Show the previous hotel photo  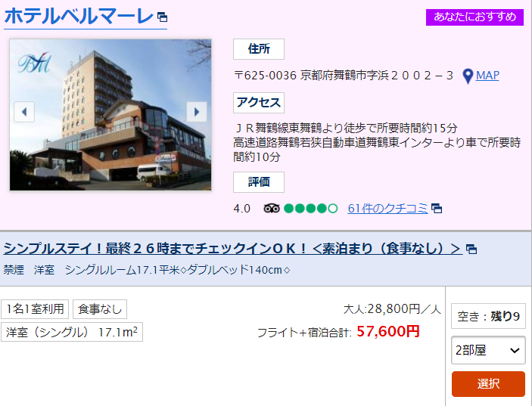(24, 111)
